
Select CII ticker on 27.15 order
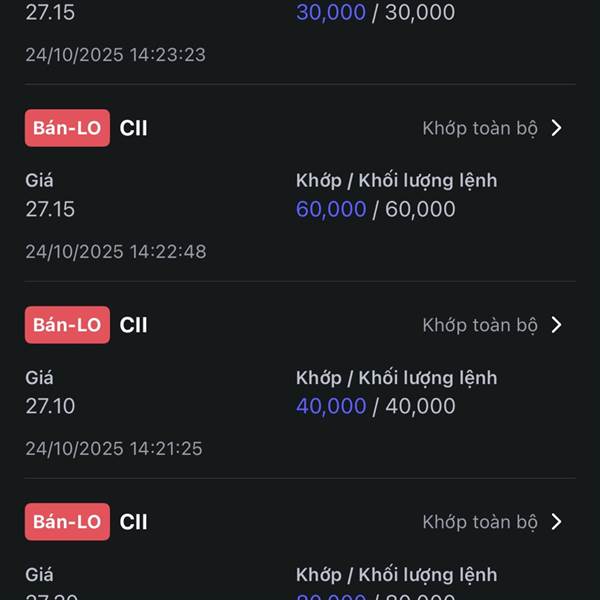click(133, 128)
